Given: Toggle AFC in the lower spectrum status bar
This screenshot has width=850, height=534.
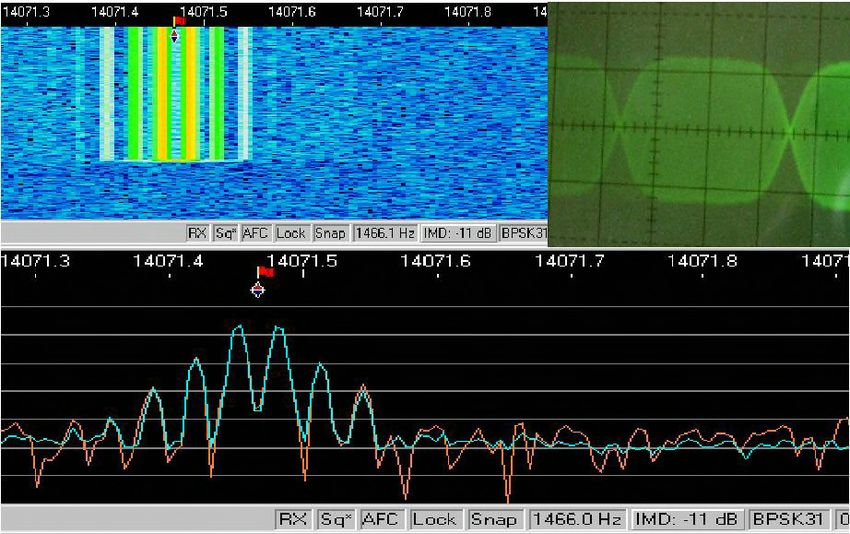Looking at the screenshot, I should (380, 519).
